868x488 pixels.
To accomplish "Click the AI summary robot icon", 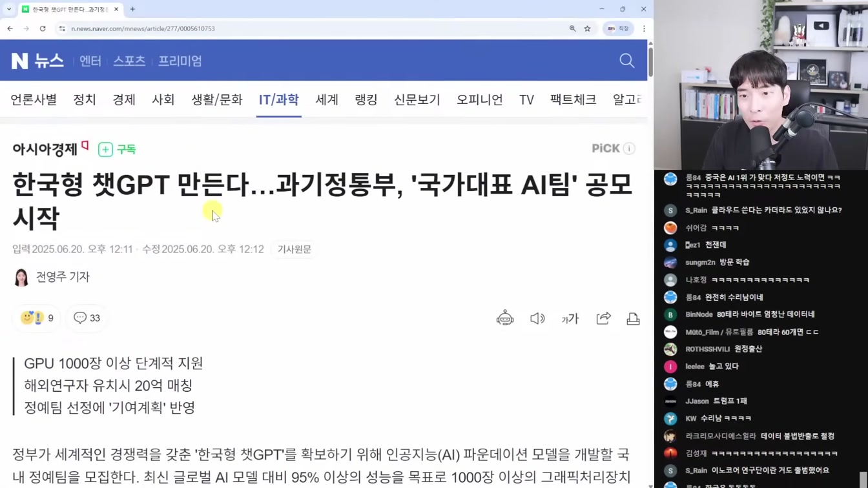I will coord(505,318).
